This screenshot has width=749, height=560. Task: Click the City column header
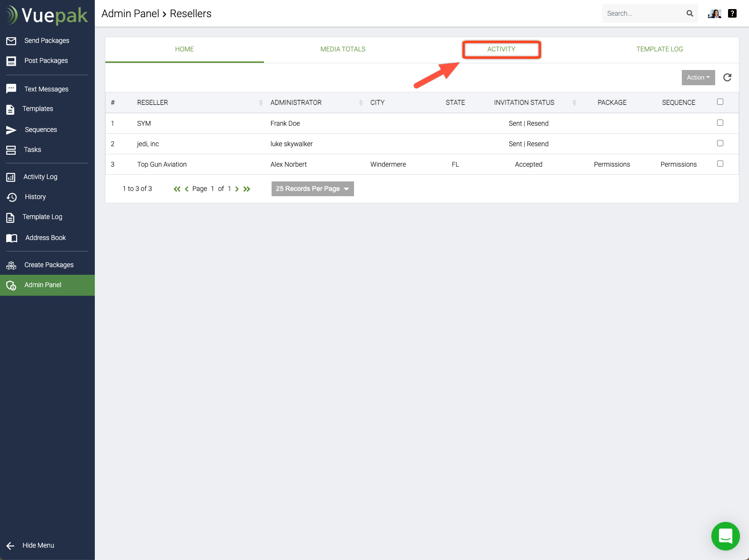tap(377, 103)
